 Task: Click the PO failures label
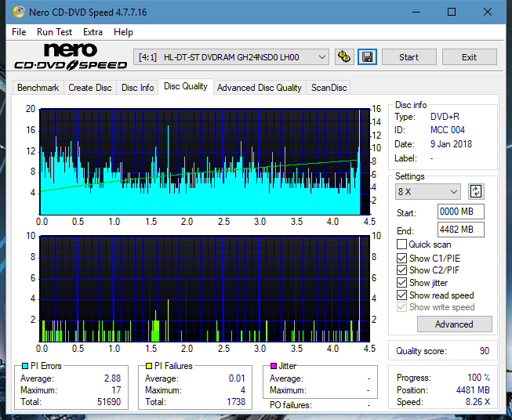[291, 405]
